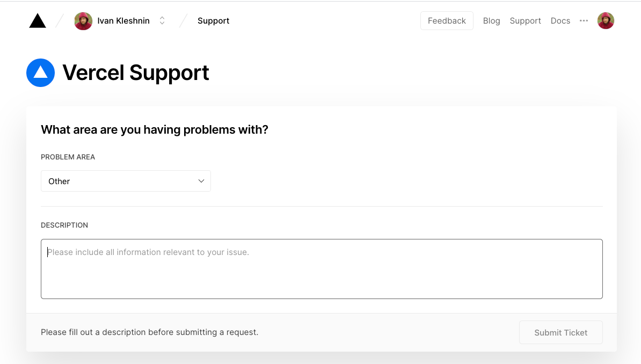The width and height of the screenshot is (641, 364).
Task: Click inside the Description text area
Action: coord(321,268)
